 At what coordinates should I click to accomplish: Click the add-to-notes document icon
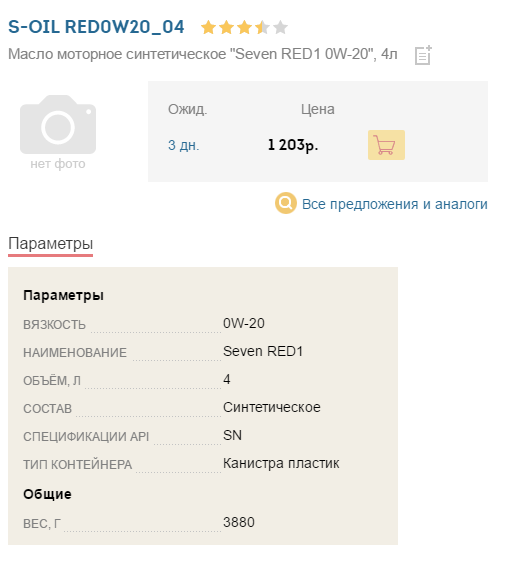tap(423, 55)
